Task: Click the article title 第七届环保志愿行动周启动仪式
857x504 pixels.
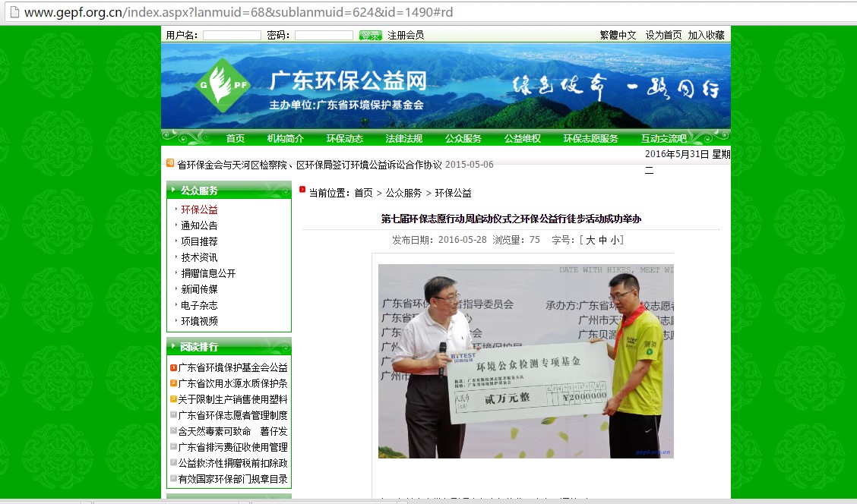Action: click(511, 219)
